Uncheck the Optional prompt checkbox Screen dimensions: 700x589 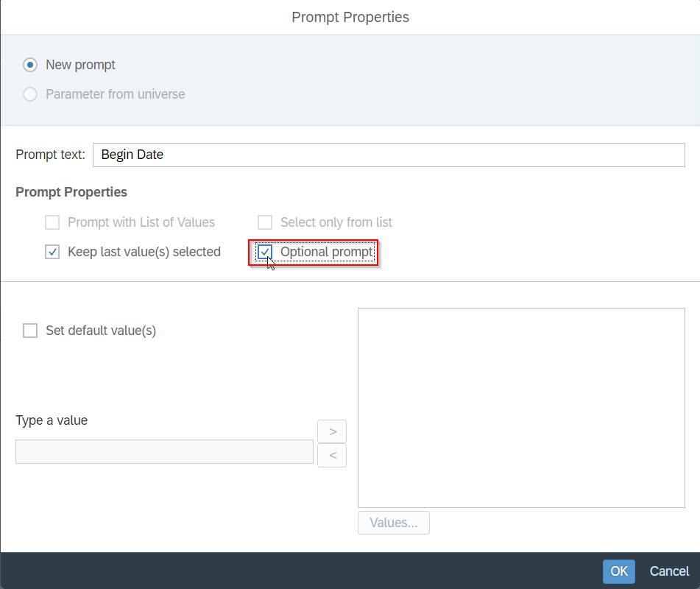265,252
